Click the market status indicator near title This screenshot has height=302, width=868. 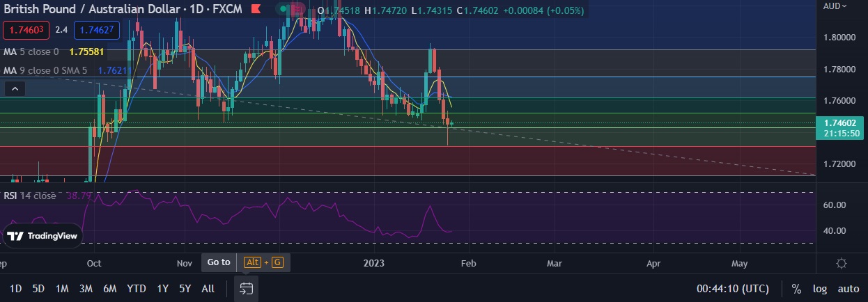[282, 10]
